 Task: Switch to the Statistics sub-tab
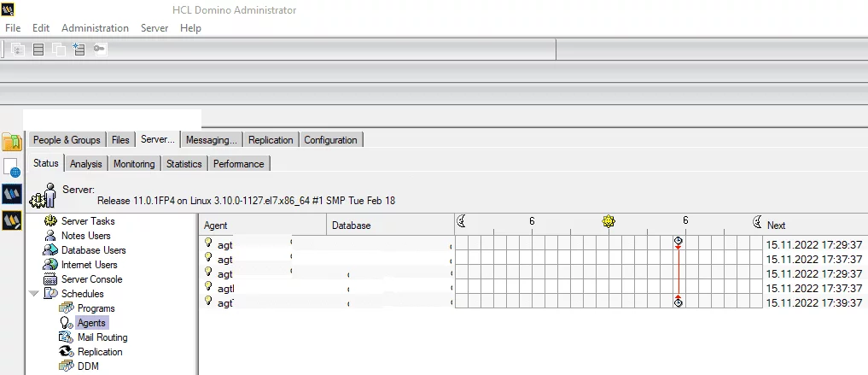coord(184,164)
